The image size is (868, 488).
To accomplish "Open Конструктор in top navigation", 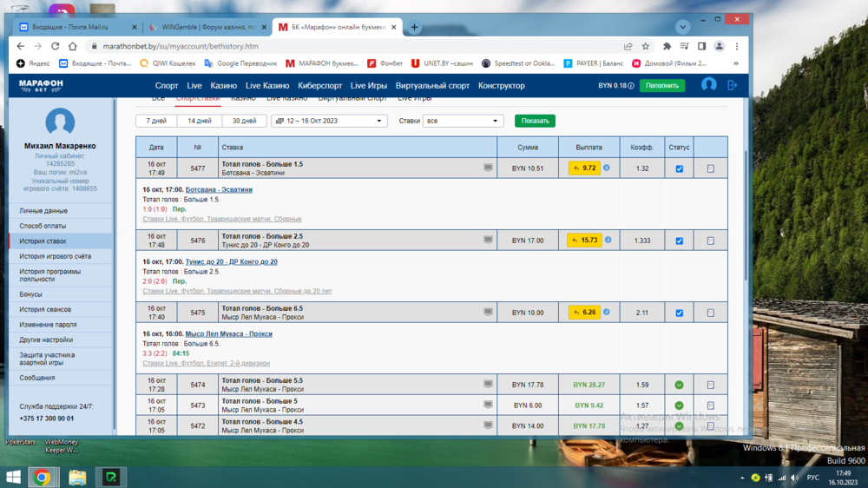I will pos(502,86).
